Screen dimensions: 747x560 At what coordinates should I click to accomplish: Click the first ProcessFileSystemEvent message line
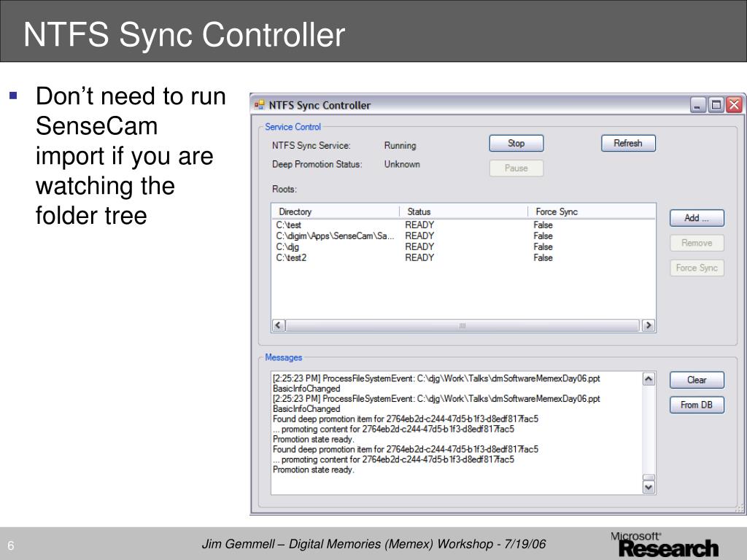[436, 378]
